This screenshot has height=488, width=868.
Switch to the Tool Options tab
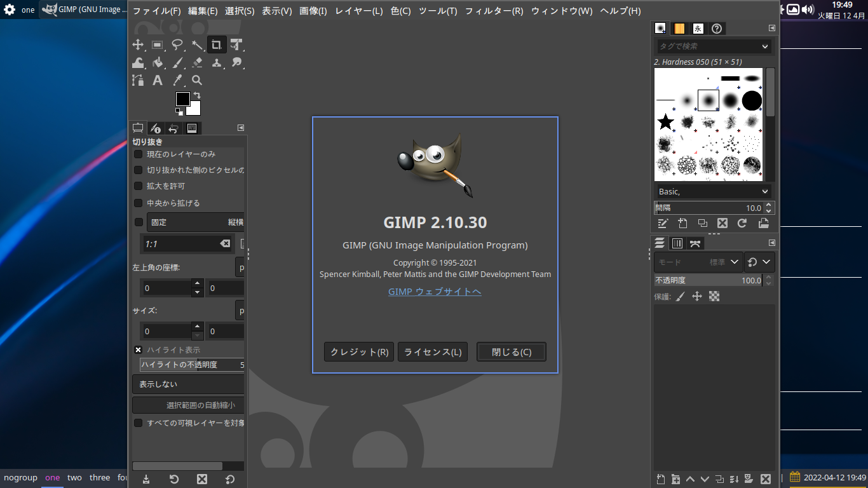pos(138,128)
